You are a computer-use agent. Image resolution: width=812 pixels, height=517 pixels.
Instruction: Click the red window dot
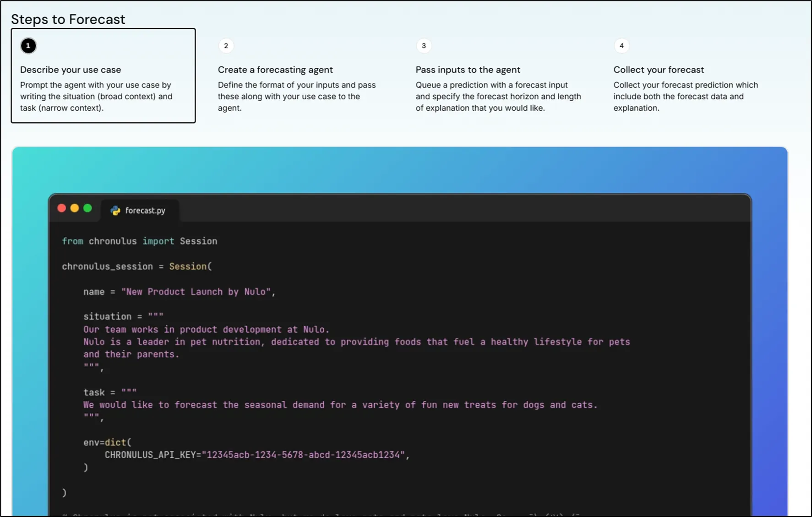[62, 209]
